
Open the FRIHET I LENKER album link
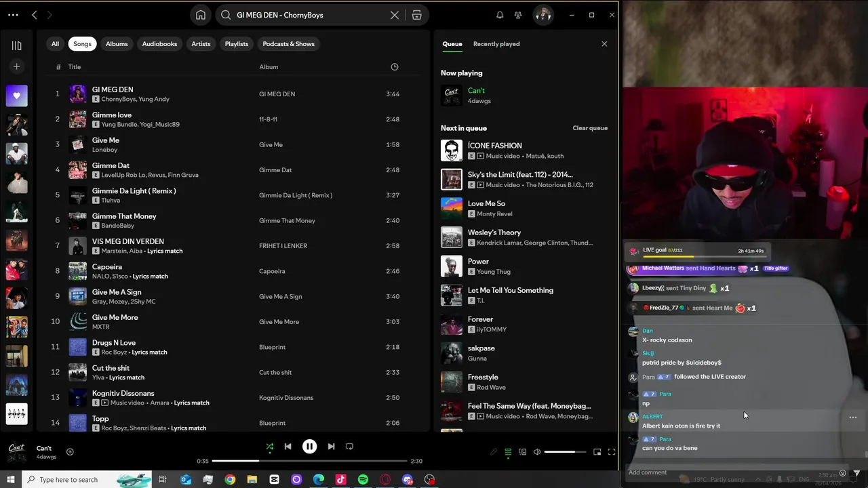tap(283, 246)
